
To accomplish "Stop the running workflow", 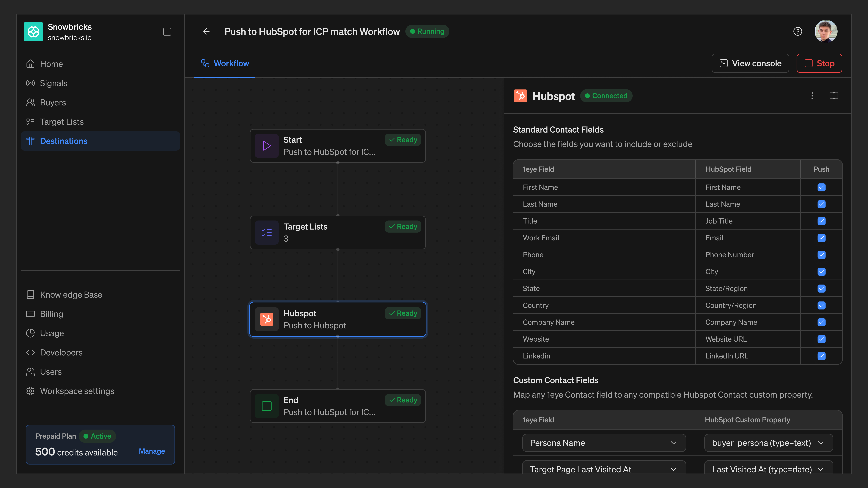I will coord(819,63).
